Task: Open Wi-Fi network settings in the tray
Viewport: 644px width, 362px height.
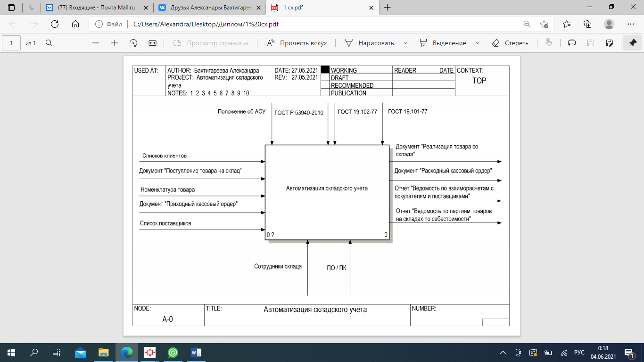Action: pos(563,353)
